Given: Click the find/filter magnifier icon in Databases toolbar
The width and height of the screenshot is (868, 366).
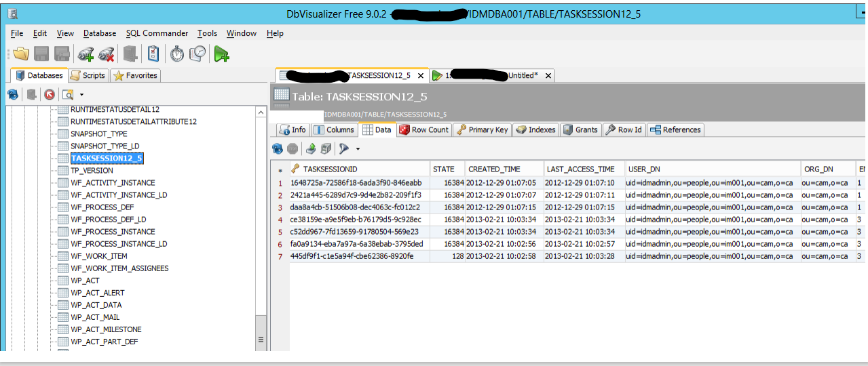Looking at the screenshot, I should click(68, 94).
